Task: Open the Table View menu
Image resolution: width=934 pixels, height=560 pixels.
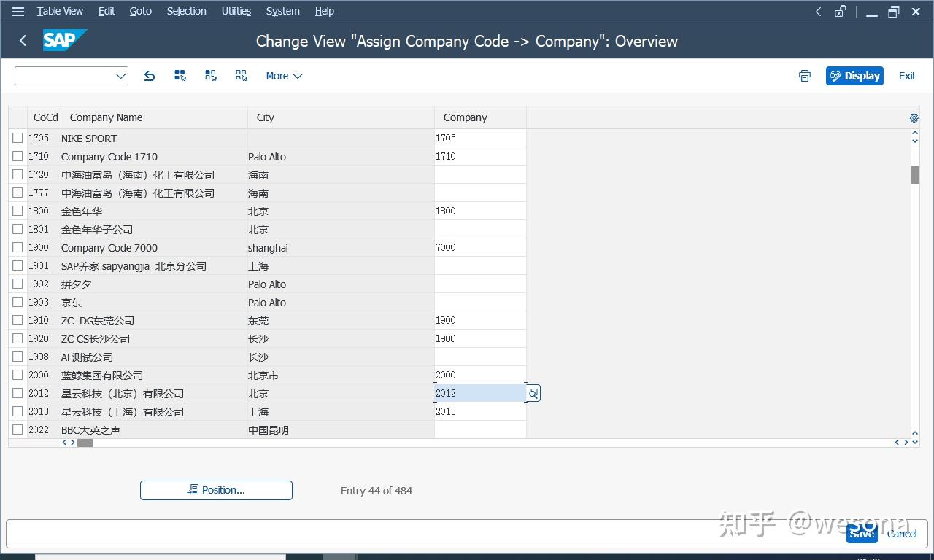Action: [59, 11]
